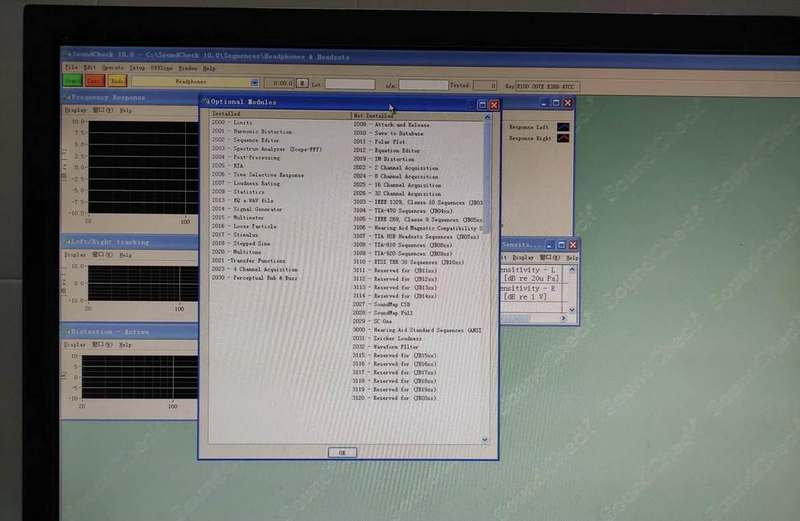Select '2002 - Sequence Editor' row
This screenshot has height=521, width=800.
(x=245, y=140)
